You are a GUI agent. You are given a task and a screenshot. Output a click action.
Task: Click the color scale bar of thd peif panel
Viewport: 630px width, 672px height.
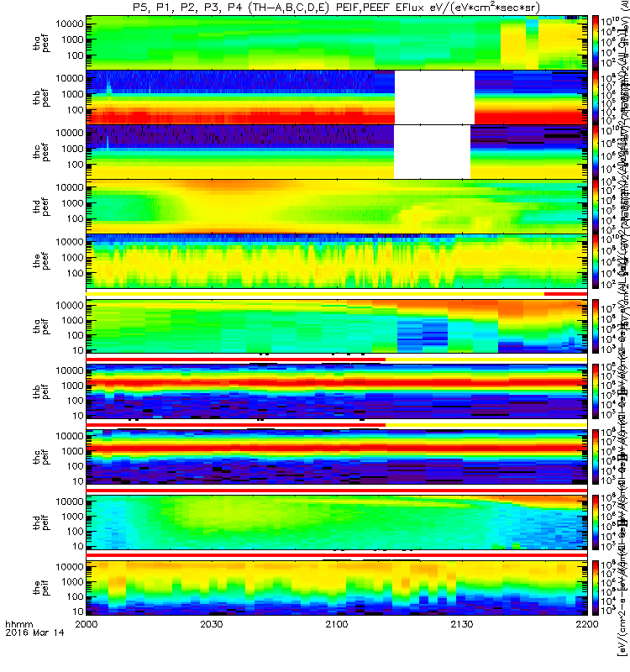[596, 522]
